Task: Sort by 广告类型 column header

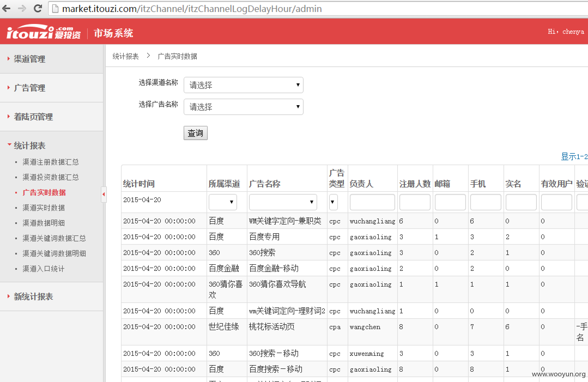Action: pyautogui.click(x=337, y=178)
